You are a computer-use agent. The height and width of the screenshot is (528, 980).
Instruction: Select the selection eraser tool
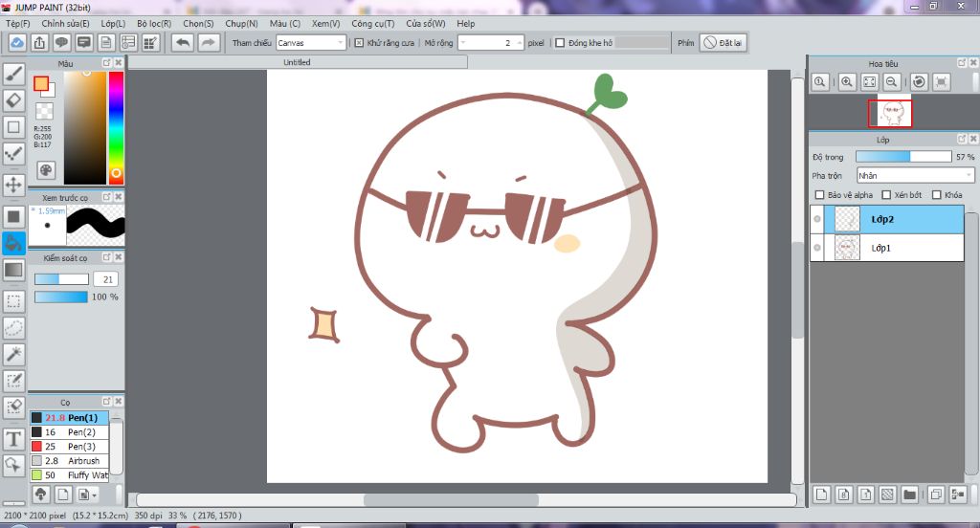click(x=13, y=407)
